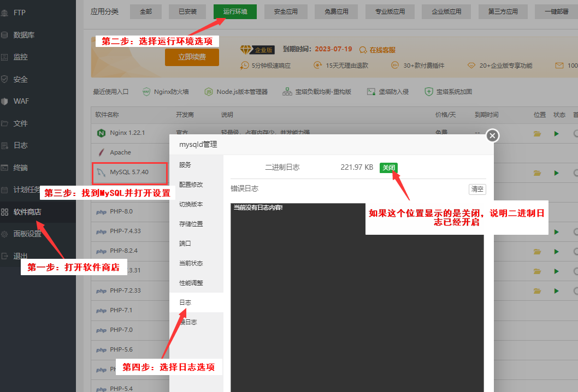This screenshot has height=392, width=578.
Task: Click the MySQL row play status icon
Action: pos(557,173)
